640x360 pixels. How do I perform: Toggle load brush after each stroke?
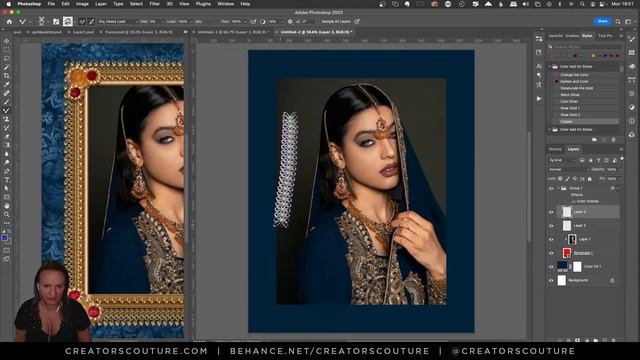tap(82, 22)
